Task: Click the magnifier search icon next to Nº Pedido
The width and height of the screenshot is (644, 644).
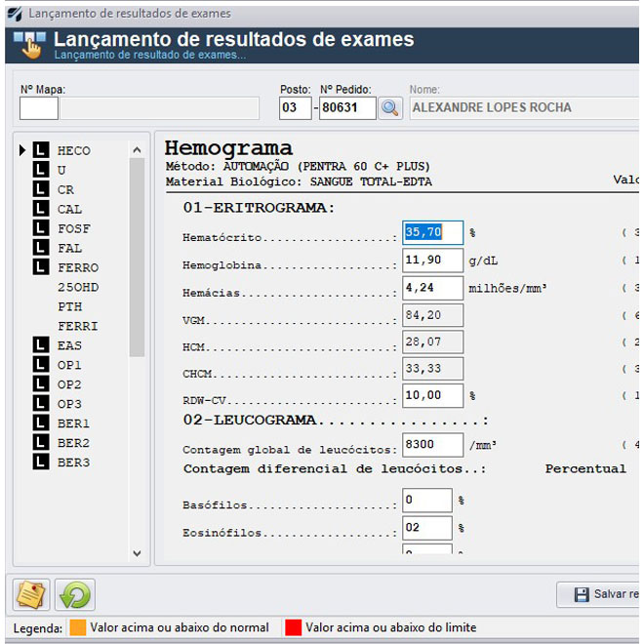Action: (389, 108)
